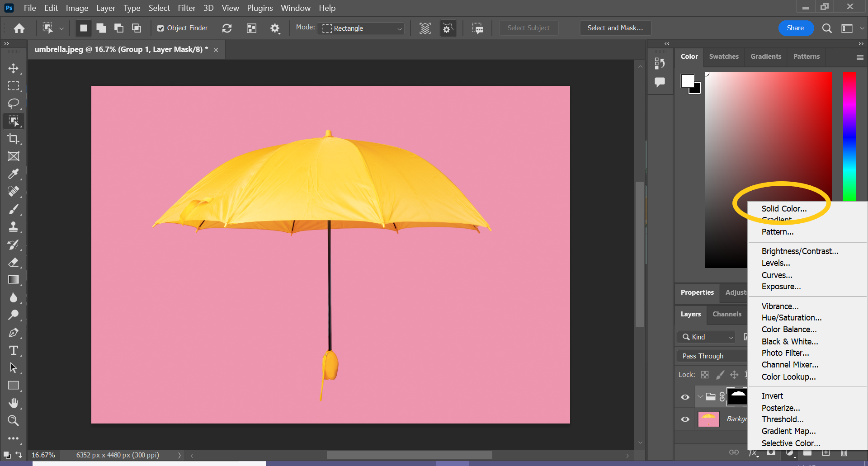Open the Search magnifier icon

pyautogui.click(x=827, y=28)
